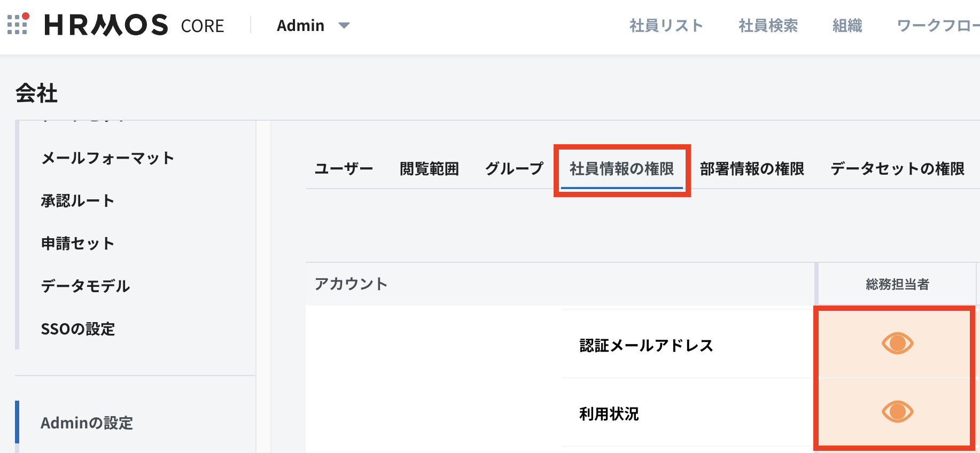Click the 総務担当者 column header
980x453 pixels.
pyautogui.click(x=897, y=284)
